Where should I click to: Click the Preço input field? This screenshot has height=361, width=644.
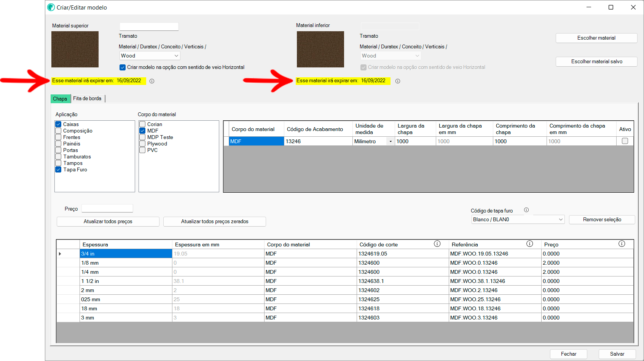click(x=107, y=208)
